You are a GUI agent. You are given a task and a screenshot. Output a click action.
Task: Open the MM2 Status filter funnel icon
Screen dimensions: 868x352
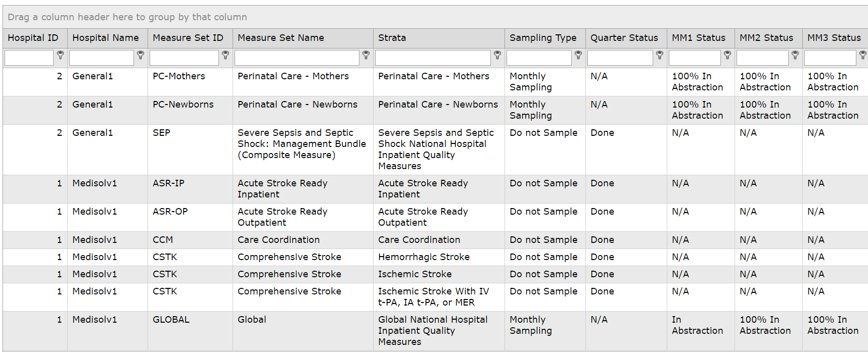pyautogui.click(x=795, y=55)
